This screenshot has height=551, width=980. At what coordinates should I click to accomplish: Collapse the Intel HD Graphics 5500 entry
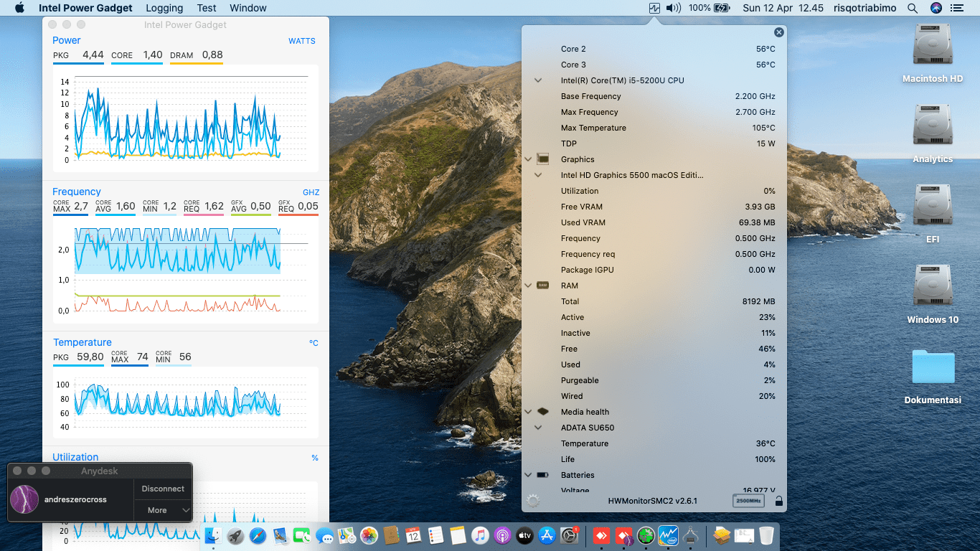click(x=538, y=175)
